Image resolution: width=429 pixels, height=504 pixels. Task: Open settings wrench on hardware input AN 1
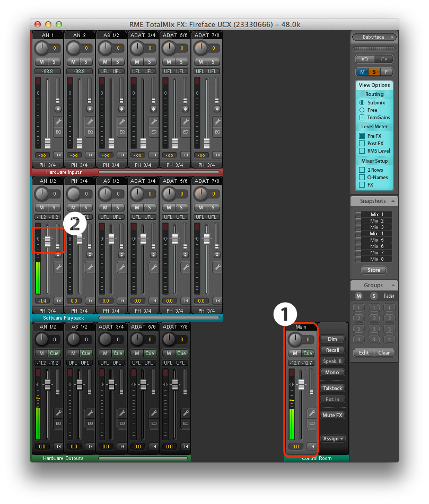[x=58, y=121]
